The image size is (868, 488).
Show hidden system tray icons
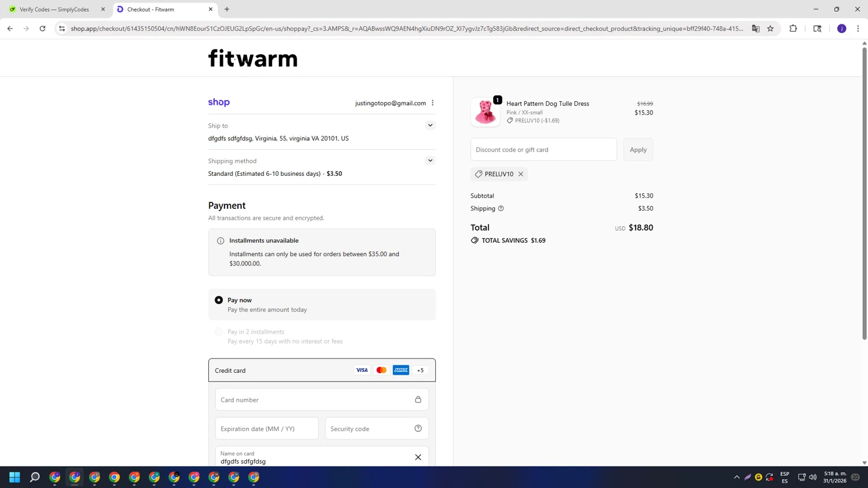(x=737, y=477)
